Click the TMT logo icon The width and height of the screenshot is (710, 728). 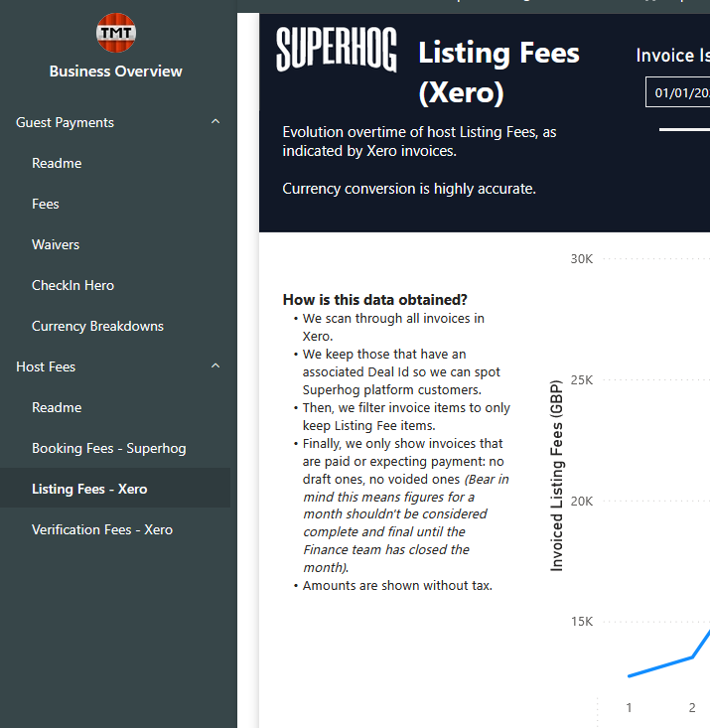click(116, 34)
